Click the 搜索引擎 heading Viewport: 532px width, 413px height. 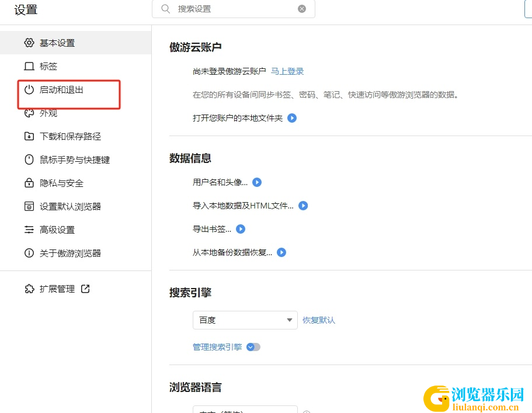[190, 293]
